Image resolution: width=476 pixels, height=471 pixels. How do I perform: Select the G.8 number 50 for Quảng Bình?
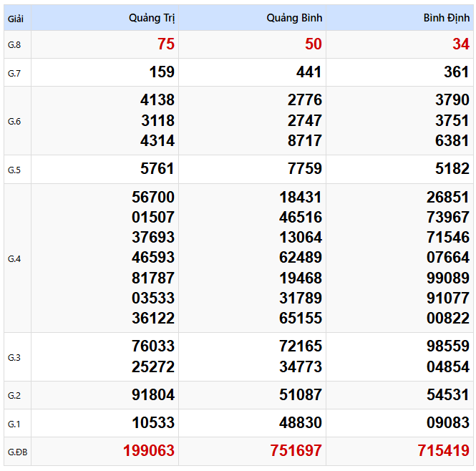click(314, 44)
